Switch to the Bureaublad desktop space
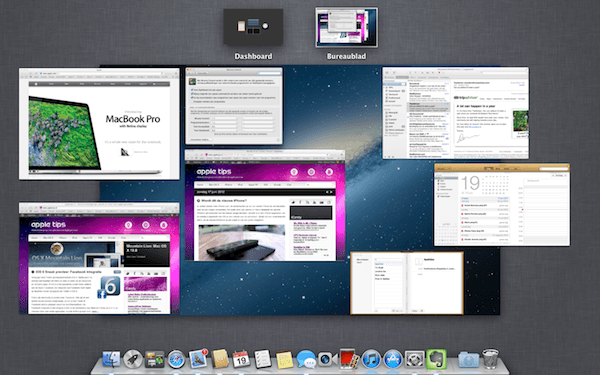This screenshot has height=375, width=600. (x=346, y=28)
